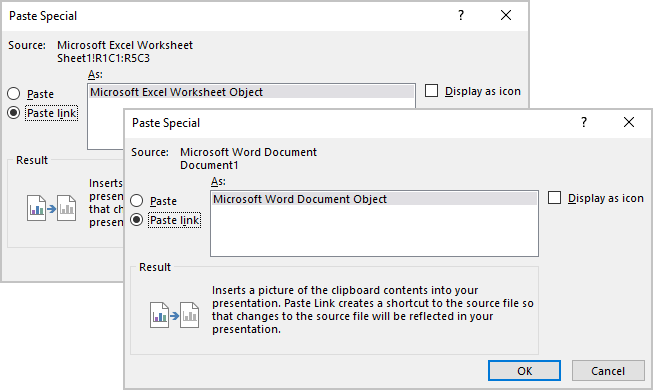Screen dimensions: 653x390
Task: Click the Microsoft Excel Worksheet source label
Action: coord(125,45)
